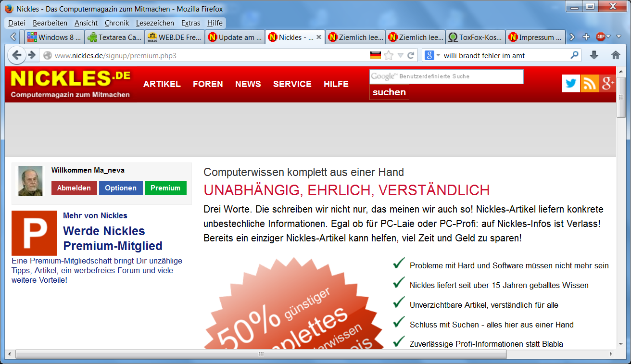
Task: Open the Adblock Plus dropdown arrow
Action: tap(608, 37)
